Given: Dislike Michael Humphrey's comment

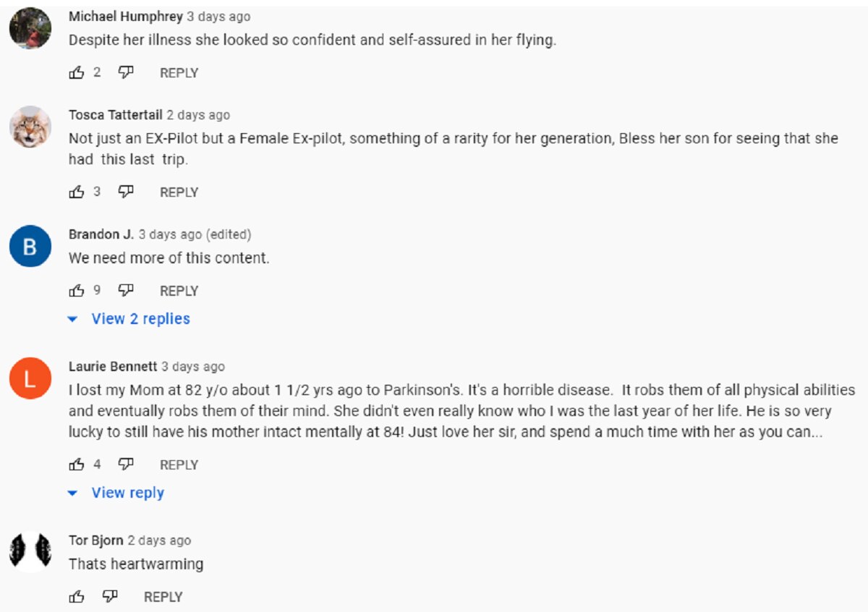Looking at the screenshot, I should click(126, 72).
